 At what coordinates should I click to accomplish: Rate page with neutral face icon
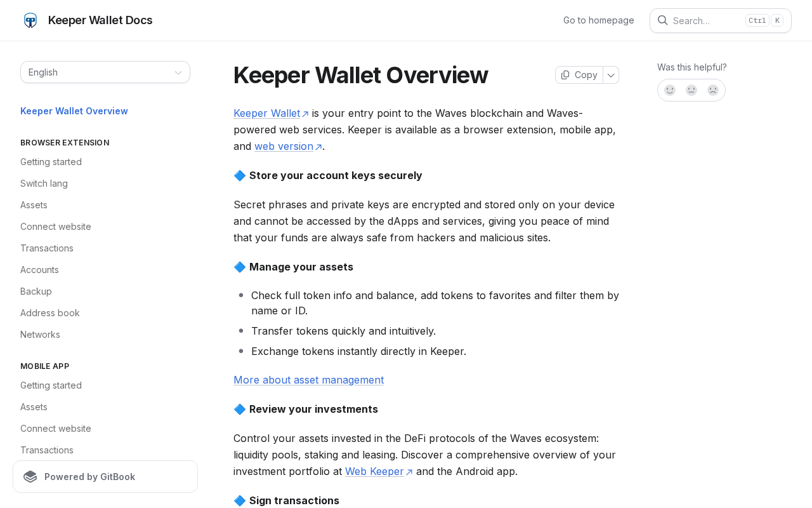[x=691, y=90]
